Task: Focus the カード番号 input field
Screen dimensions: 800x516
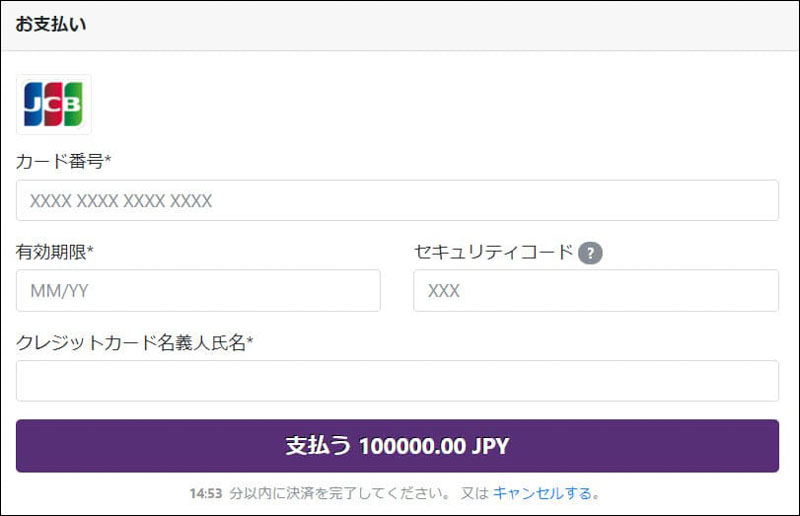Action: point(397,201)
